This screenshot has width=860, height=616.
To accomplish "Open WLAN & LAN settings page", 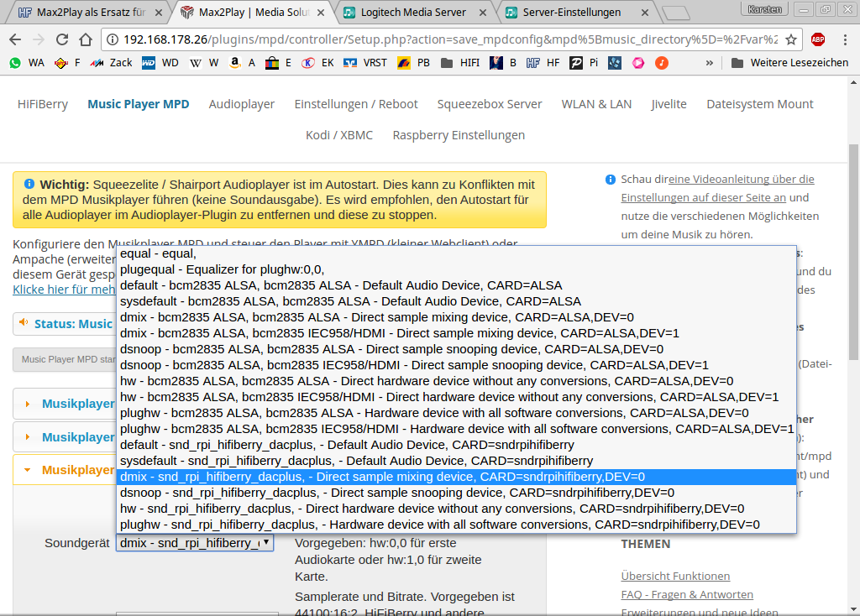I will tap(597, 104).
